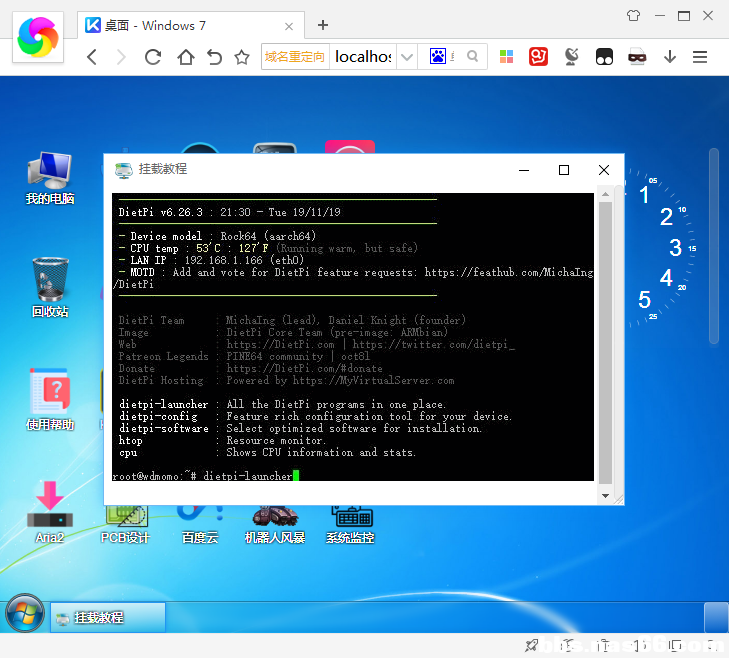Viewport: 729px width, 658px height.
Task: Open the Baidu paw search engine selector
Action: point(437,57)
